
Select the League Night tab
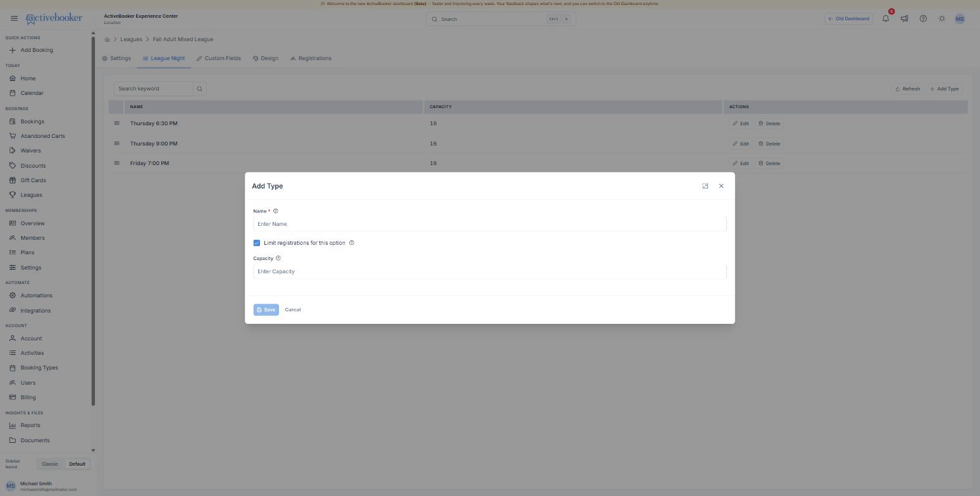164,58
